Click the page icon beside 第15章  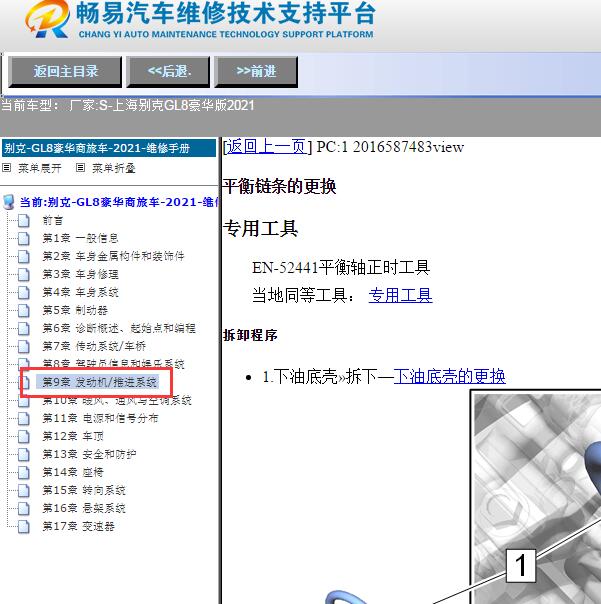(x=24, y=491)
